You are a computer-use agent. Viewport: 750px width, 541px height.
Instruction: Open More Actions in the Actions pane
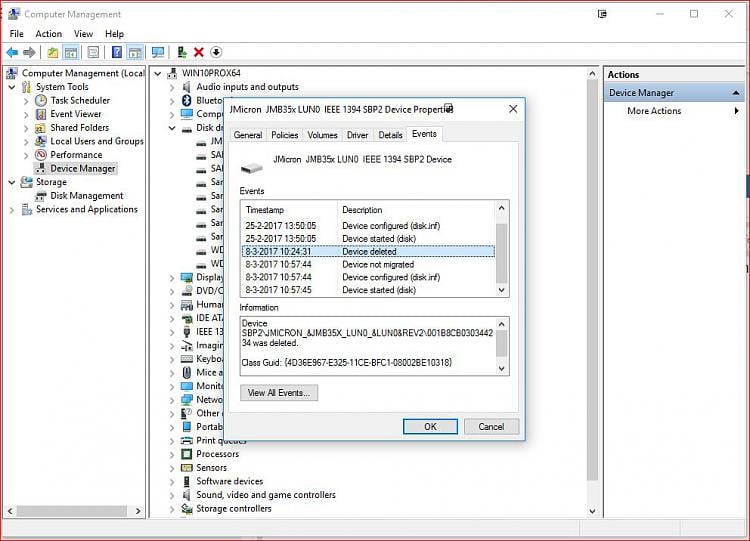point(654,110)
